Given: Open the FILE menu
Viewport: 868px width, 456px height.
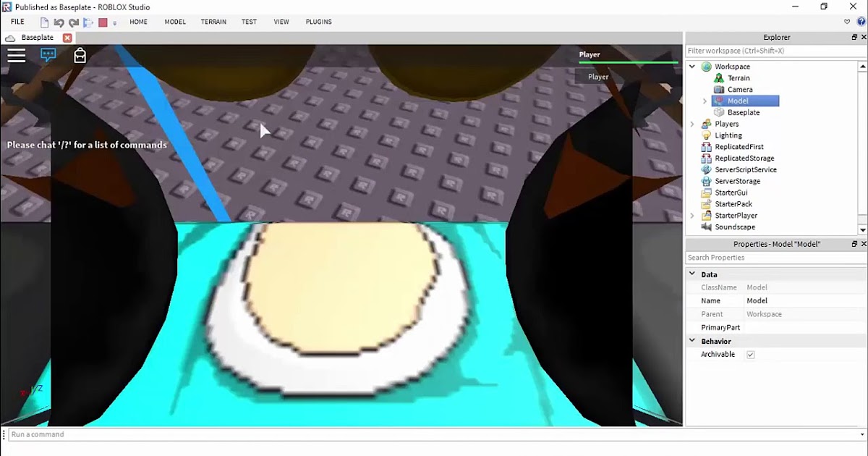Looking at the screenshot, I should pos(17,22).
